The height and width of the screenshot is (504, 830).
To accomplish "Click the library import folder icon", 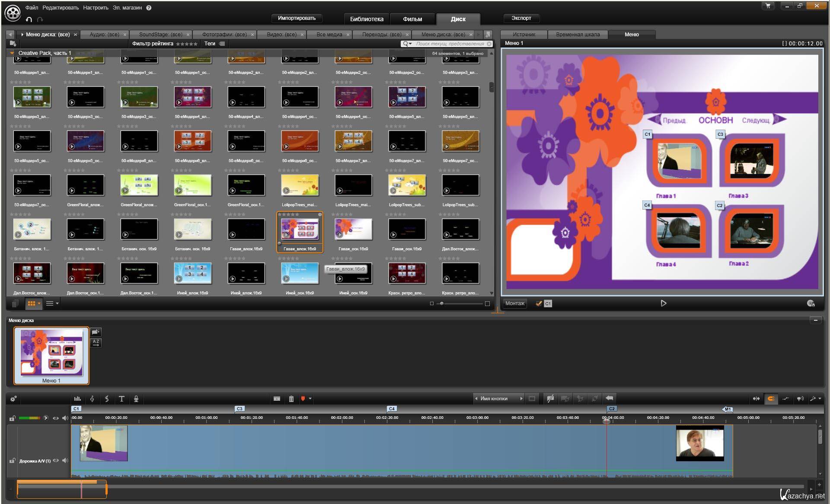I will 13,44.
